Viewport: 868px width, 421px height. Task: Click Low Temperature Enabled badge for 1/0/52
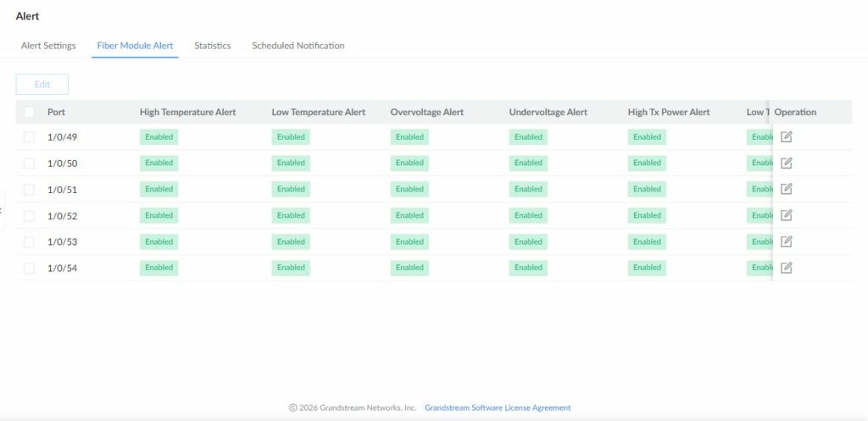tap(291, 215)
